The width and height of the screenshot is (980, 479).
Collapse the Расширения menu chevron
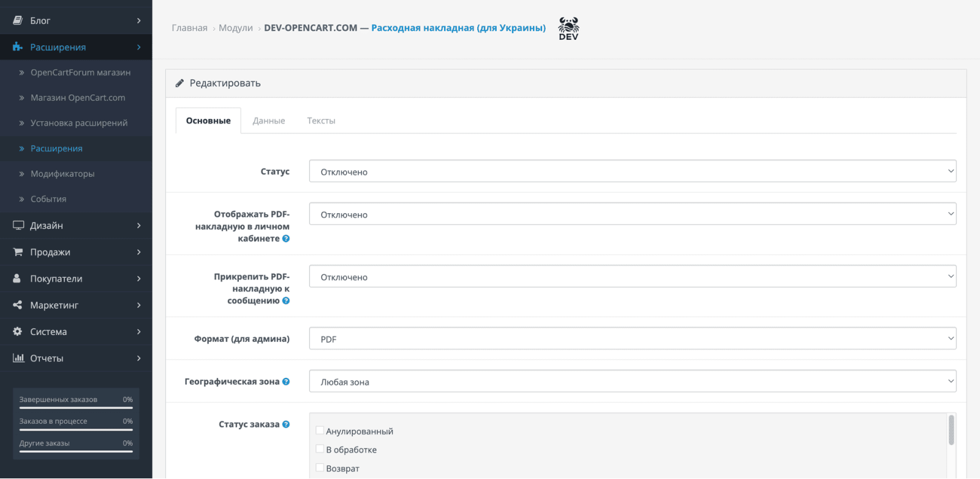(x=139, y=47)
